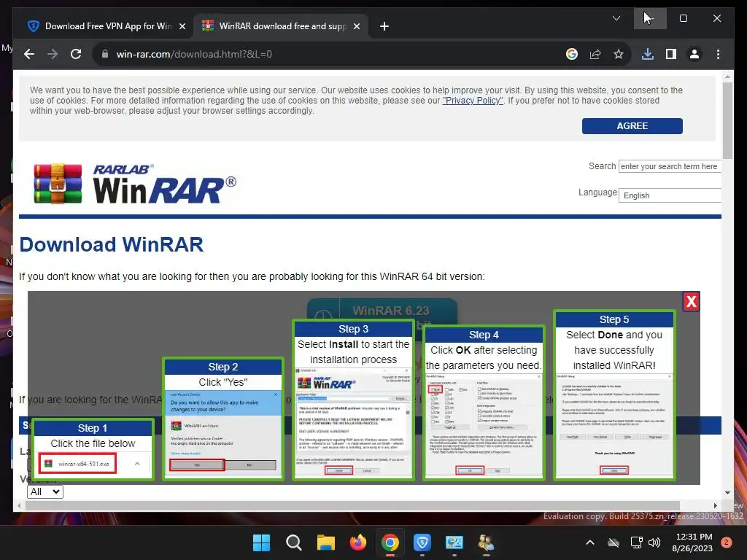
Task: Click the vertical page scrollbar thumb
Action: pyautogui.click(x=727, y=120)
